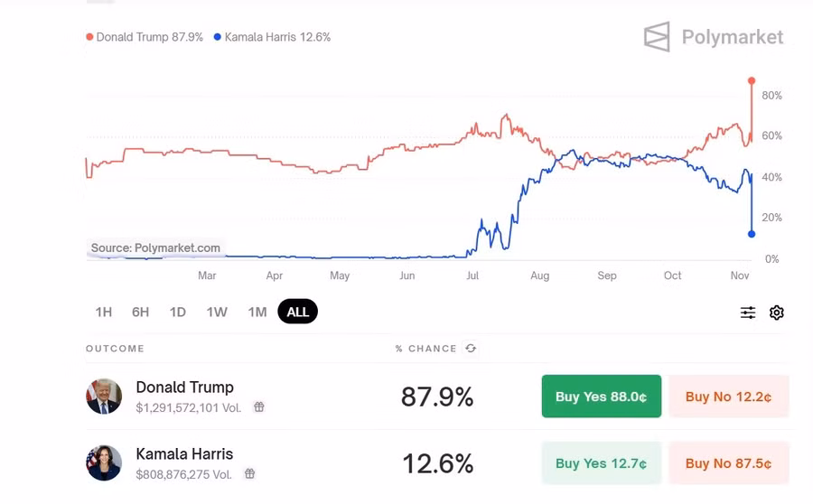813x504 pixels.
Task: Click the blue Harris endpoint on chart
Action: pos(752,234)
